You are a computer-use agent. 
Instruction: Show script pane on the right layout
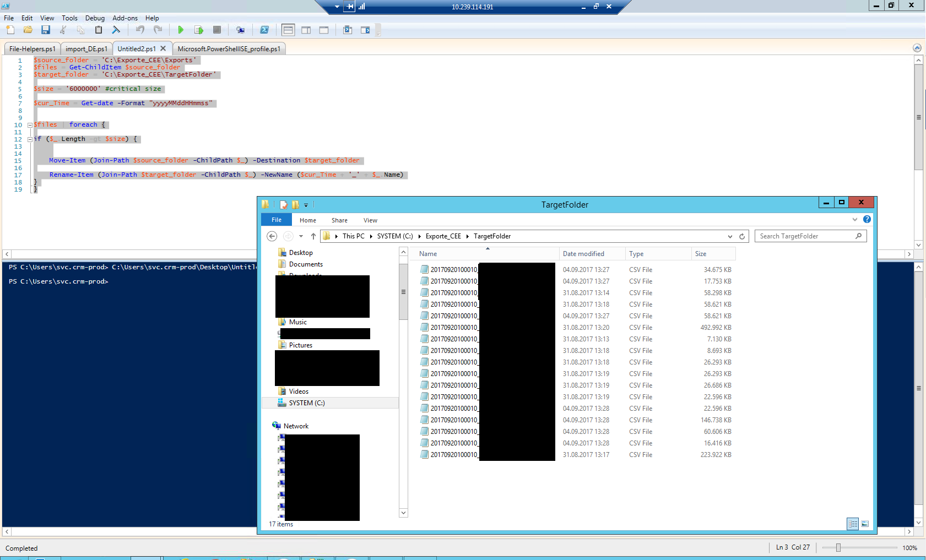[306, 30]
